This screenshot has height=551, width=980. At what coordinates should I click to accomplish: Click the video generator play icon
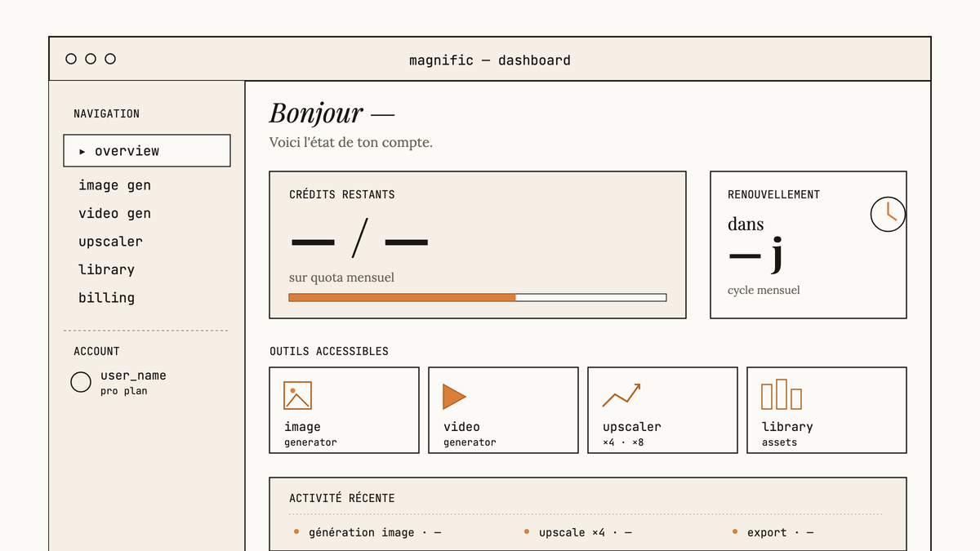[x=454, y=397]
